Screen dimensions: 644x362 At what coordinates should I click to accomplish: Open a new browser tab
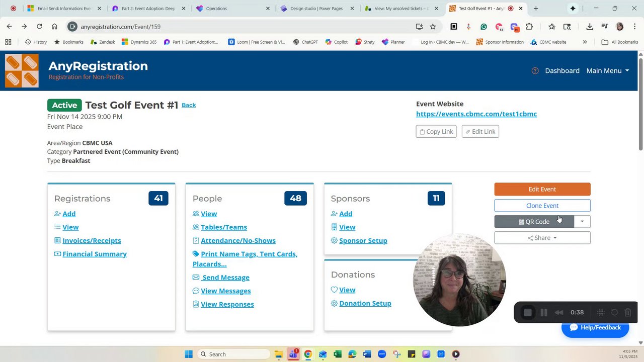point(536,9)
